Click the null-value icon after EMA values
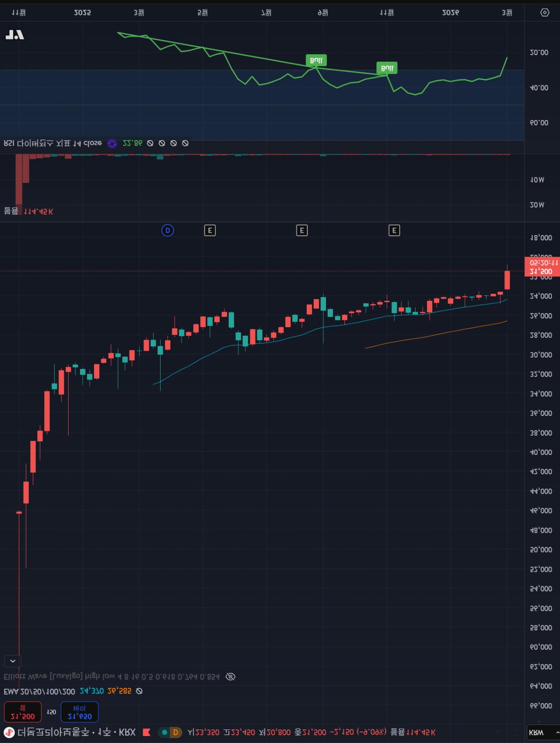Viewport: 560px width, 743px height. pyautogui.click(x=139, y=691)
